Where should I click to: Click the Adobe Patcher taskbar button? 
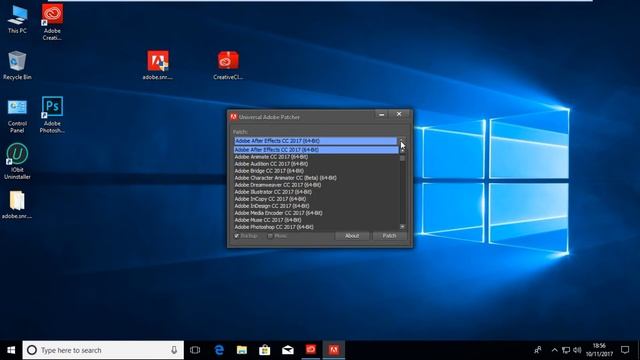click(x=333, y=350)
